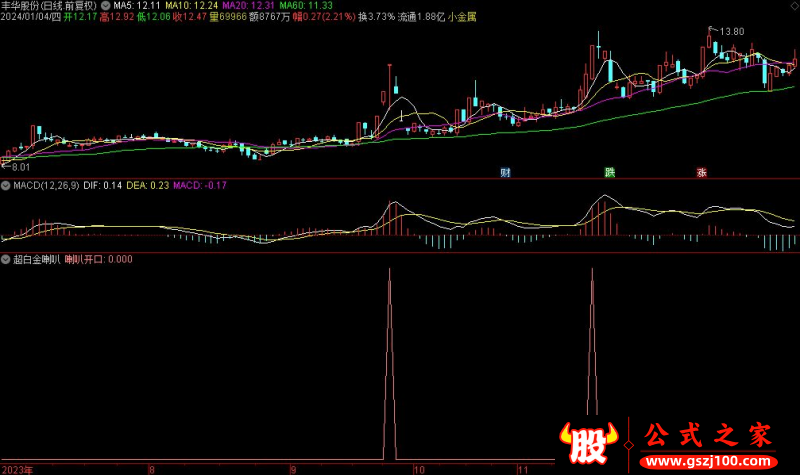Click the opening price 开12.17
The image size is (800, 475).
(x=80, y=17)
